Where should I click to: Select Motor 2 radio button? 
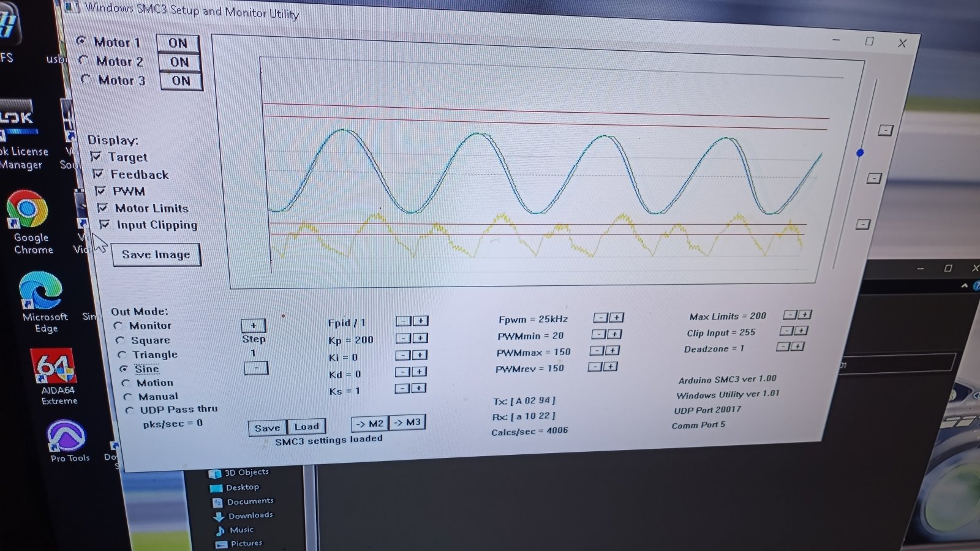(83, 60)
